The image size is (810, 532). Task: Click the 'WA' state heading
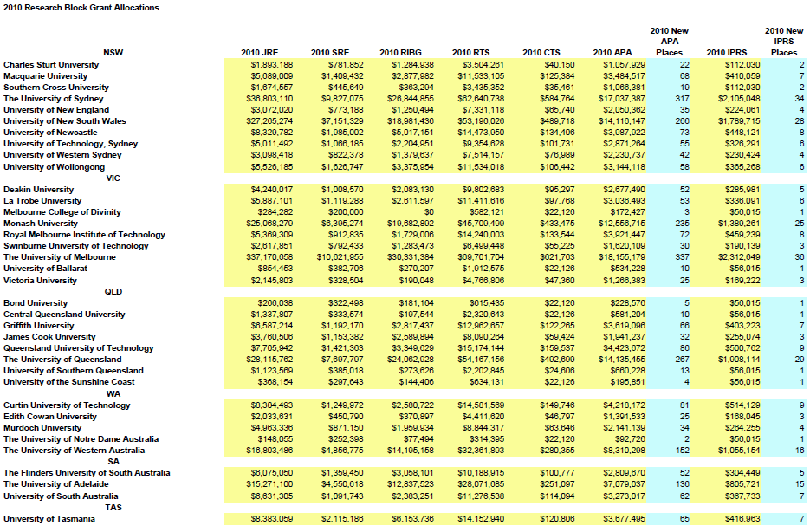point(113,394)
